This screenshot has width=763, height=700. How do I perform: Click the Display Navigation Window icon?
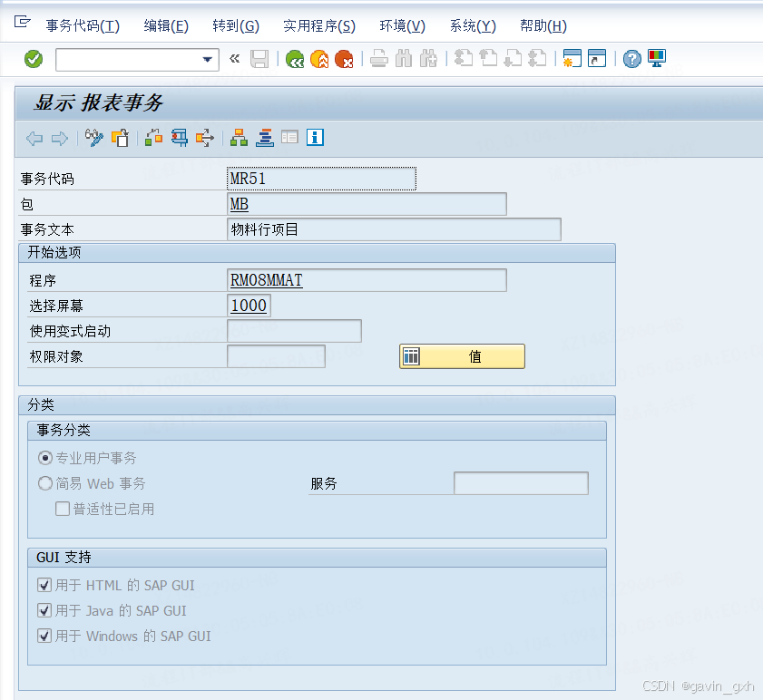pyautogui.click(x=265, y=138)
